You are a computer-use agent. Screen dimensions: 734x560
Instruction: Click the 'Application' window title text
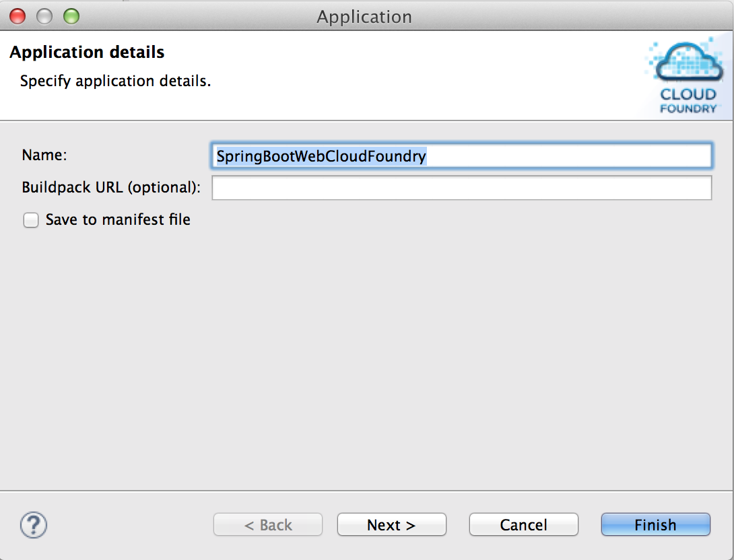pyautogui.click(x=364, y=16)
